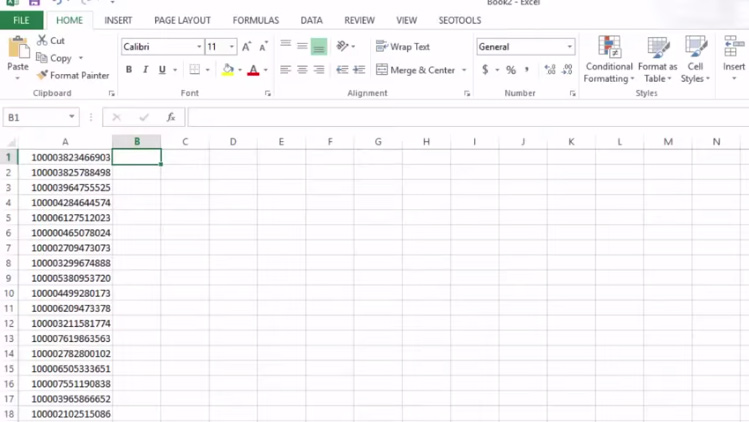Image resolution: width=749 pixels, height=422 pixels.
Task: Open Cell Styles gallery
Action: [x=695, y=59]
